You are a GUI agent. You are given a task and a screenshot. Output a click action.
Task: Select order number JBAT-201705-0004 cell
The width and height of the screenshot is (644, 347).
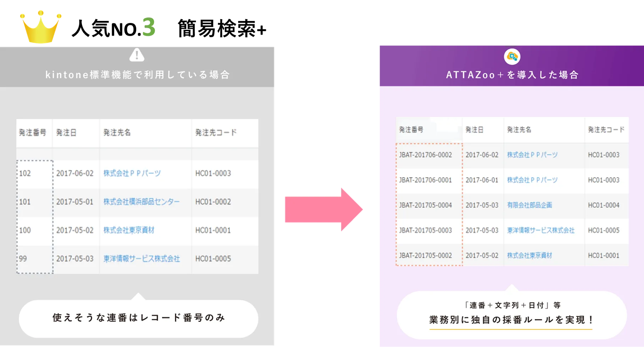coord(425,205)
